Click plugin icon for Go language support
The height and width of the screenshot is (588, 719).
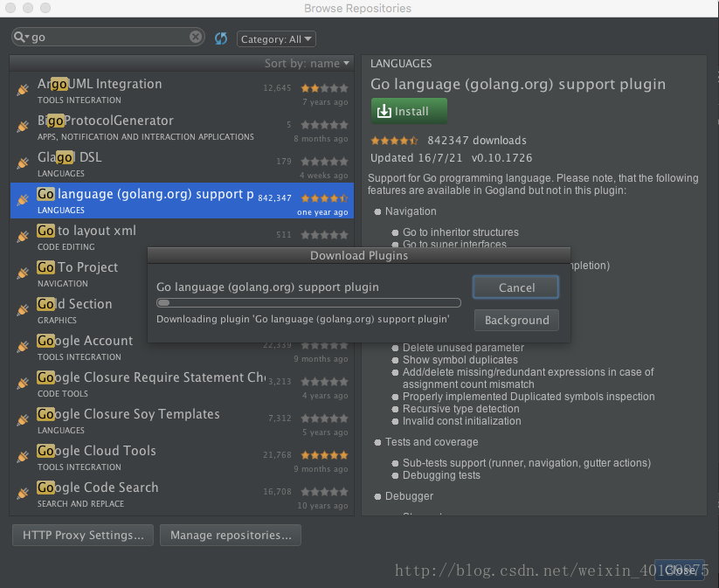23,200
